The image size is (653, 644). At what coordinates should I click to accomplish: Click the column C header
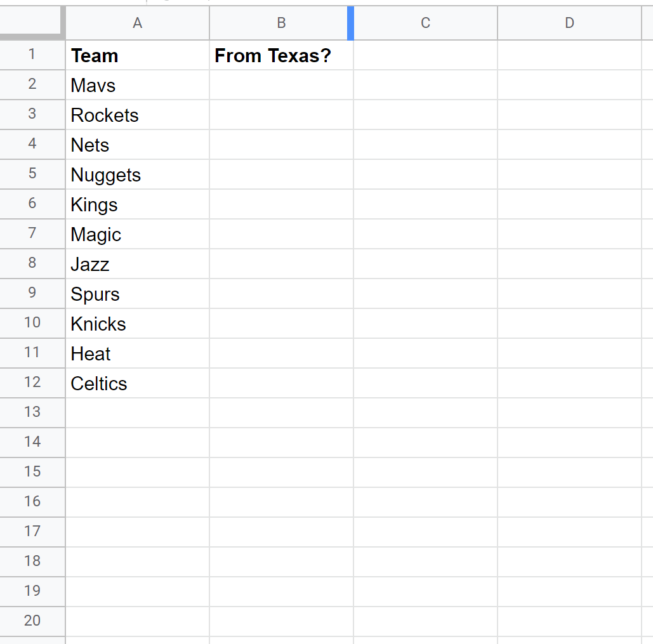425,23
